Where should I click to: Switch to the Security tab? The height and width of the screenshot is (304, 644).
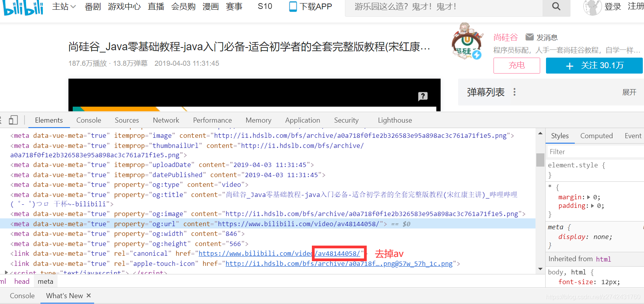coord(346,120)
